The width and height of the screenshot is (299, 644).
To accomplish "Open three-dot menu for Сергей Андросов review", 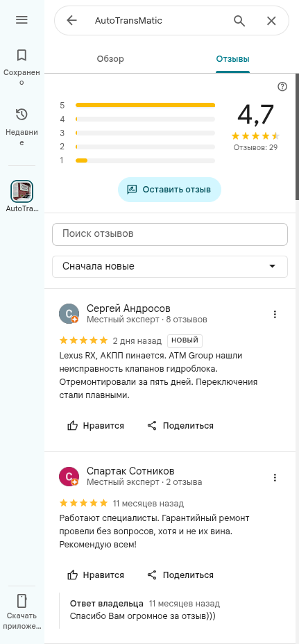I will click(x=275, y=314).
